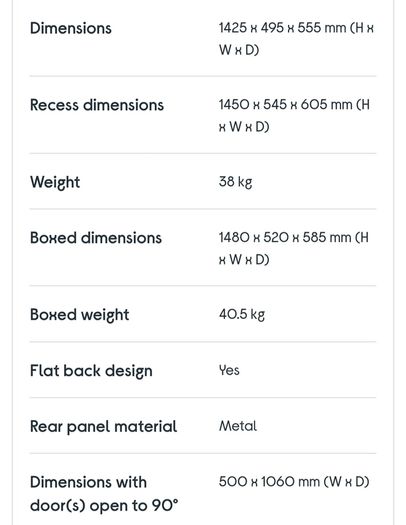Select the Boxed dimensions label

click(x=96, y=238)
